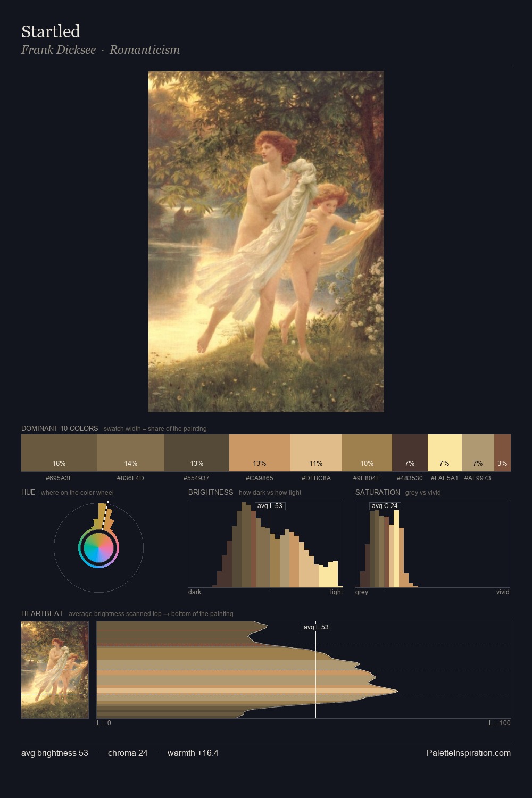The height and width of the screenshot is (798, 532).
Task: Click the #CA9865 tan swatch
Action: 260,453
